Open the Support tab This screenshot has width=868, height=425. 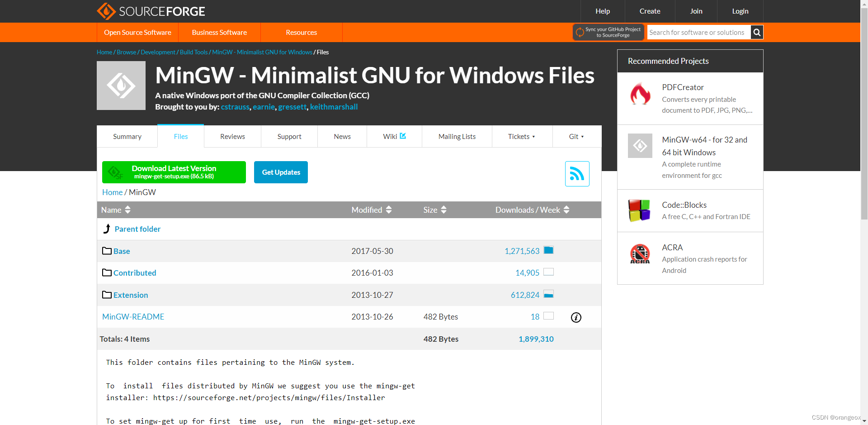point(289,137)
